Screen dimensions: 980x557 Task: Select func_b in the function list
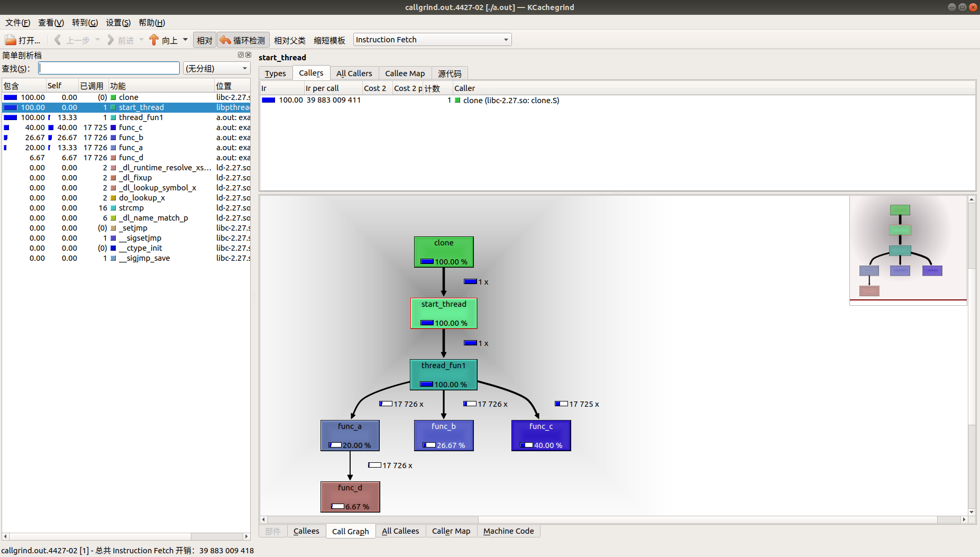[126, 138]
